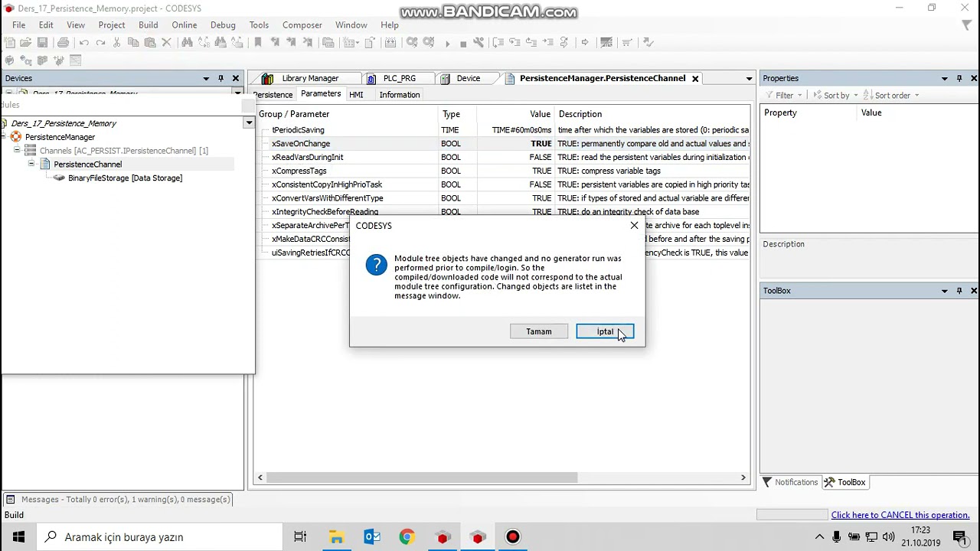Click the Save Project floppy icon

(42, 43)
